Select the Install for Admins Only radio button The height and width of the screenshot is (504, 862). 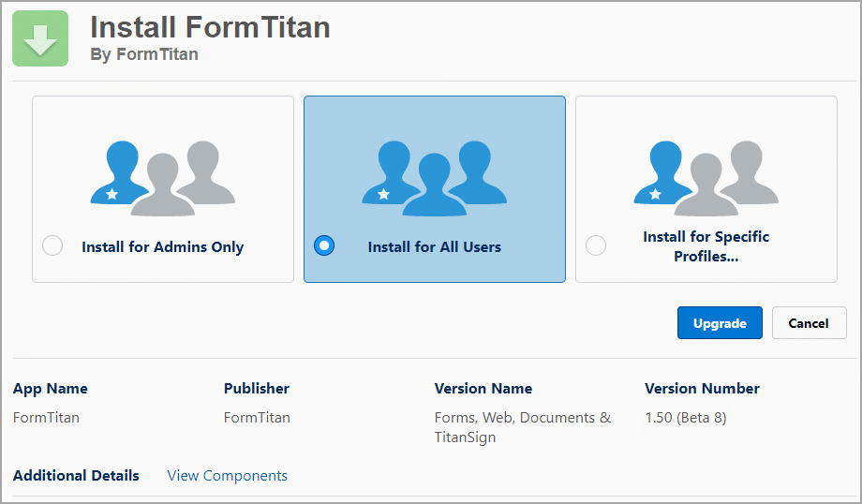[52, 245]
